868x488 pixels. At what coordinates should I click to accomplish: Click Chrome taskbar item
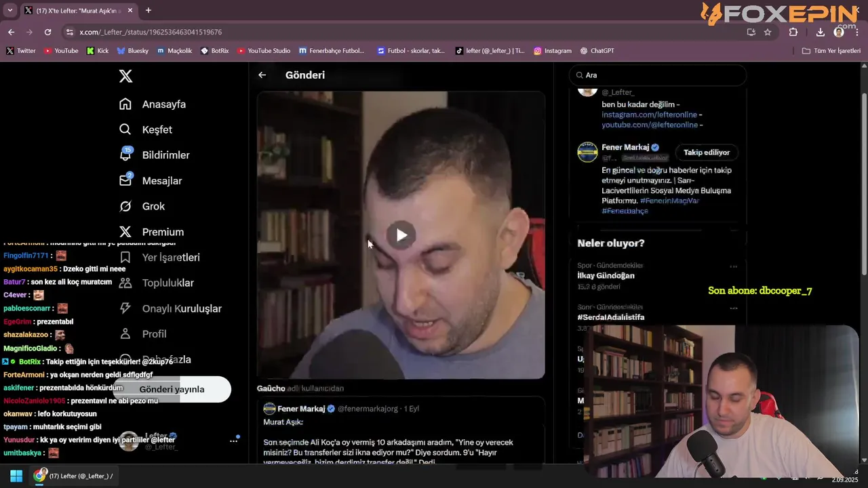click(74, 476)
